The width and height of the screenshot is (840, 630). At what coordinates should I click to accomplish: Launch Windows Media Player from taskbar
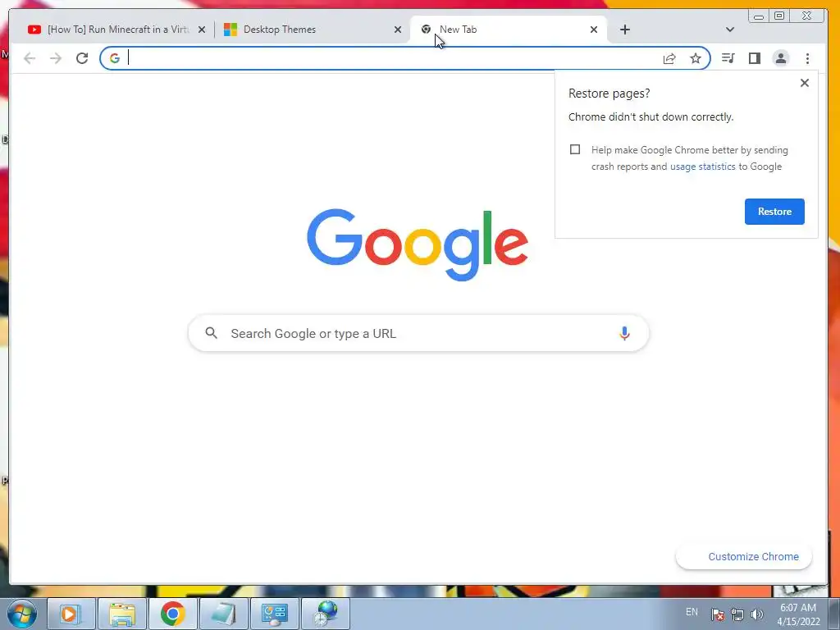[71, 614]
